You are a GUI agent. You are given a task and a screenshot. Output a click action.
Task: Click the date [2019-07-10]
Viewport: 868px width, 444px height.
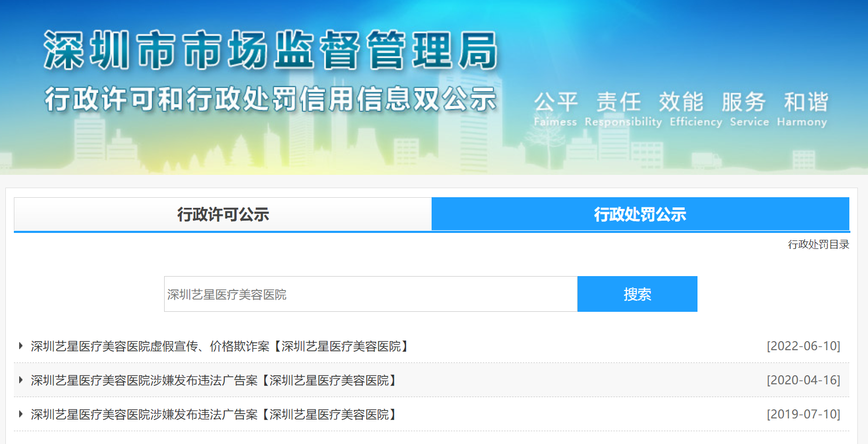coord(804,414)
